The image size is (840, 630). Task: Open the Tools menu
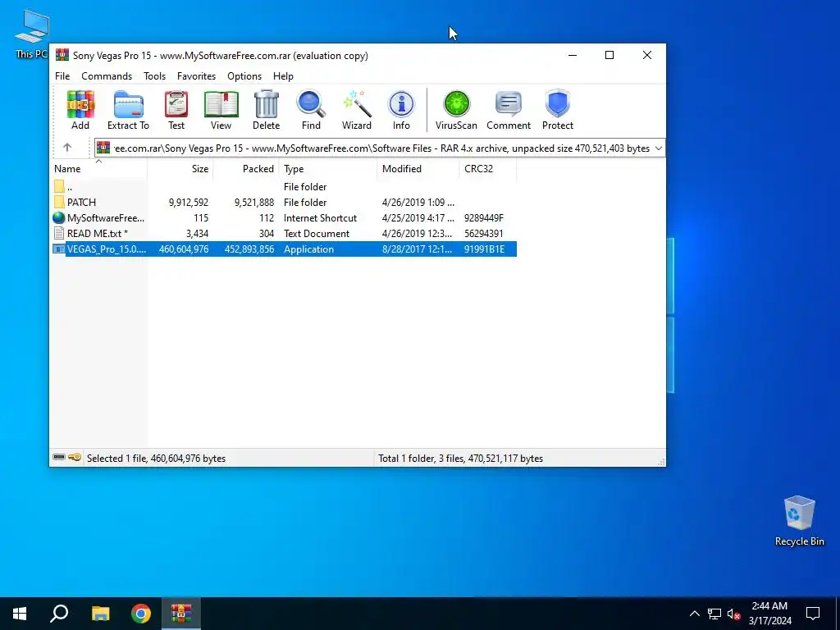[x=154, y=76]
